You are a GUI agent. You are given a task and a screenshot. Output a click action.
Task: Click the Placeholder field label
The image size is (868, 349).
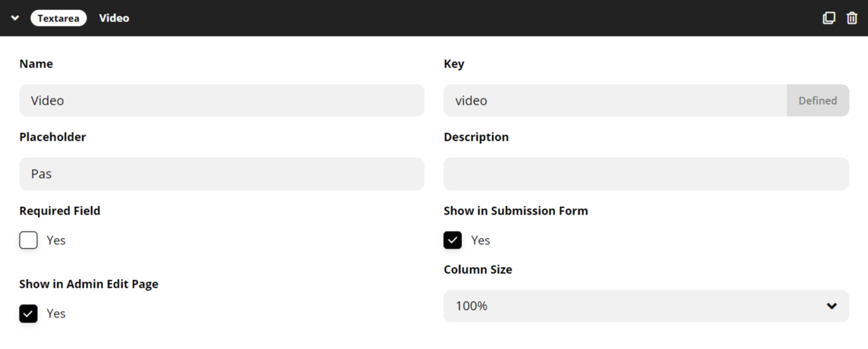pyautogui.click(x=53, y=137)
